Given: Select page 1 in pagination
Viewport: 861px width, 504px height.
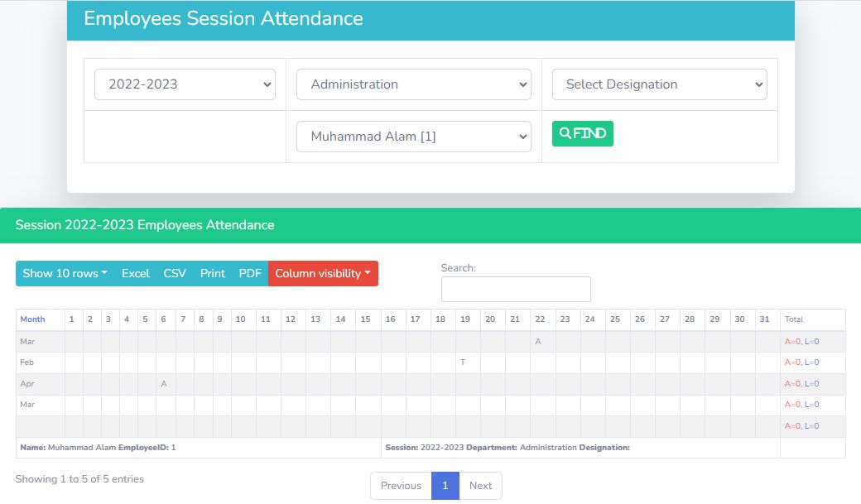Looking at the screenshot, I should click(x=445, y=486).
